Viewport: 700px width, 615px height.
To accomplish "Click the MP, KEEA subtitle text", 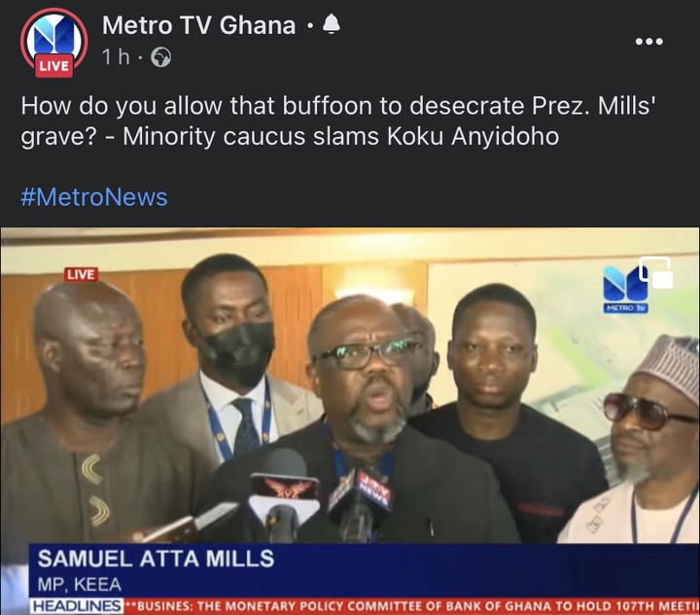I will coord(80,584).
